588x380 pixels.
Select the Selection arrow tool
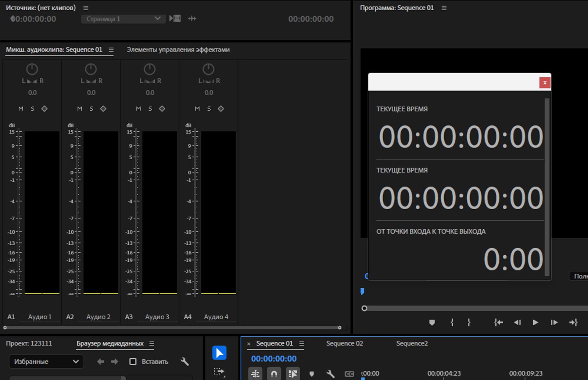click(x=219, y=353)
